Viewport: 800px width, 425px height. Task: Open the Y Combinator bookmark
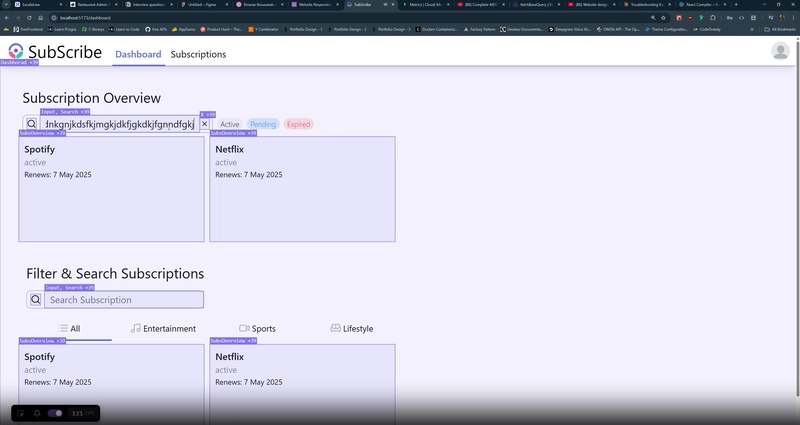263,29
